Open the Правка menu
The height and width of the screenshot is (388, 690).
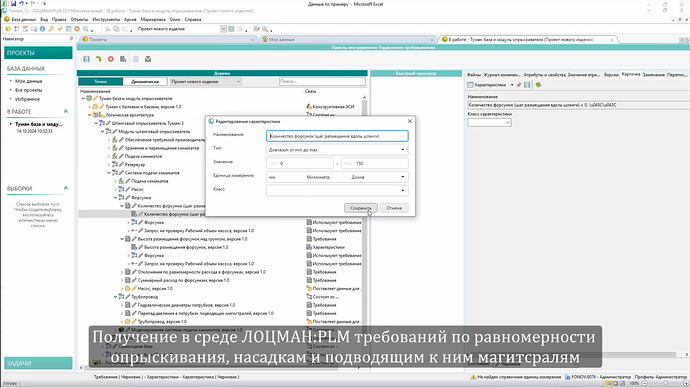pos(59,19)
